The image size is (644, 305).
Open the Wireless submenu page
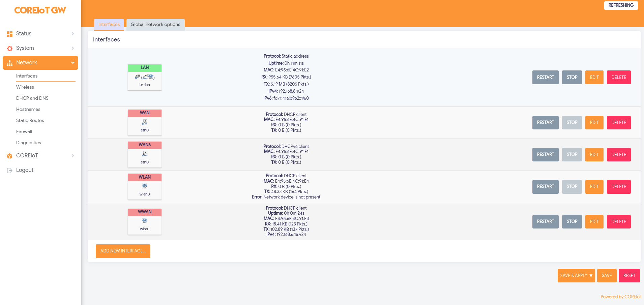pyautogui.click(x=25, y=87)
